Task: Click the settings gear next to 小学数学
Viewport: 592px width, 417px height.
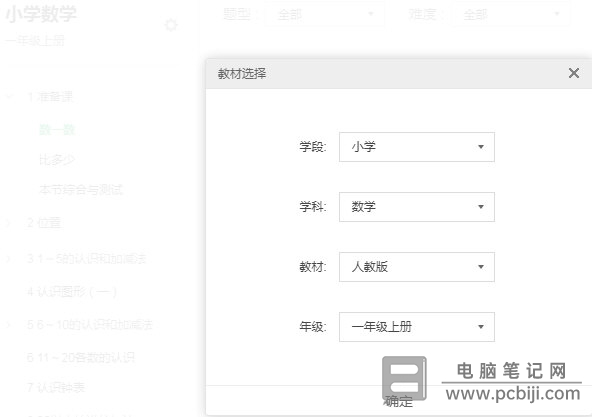Action: pyautogui.click(x=171, y=25)
